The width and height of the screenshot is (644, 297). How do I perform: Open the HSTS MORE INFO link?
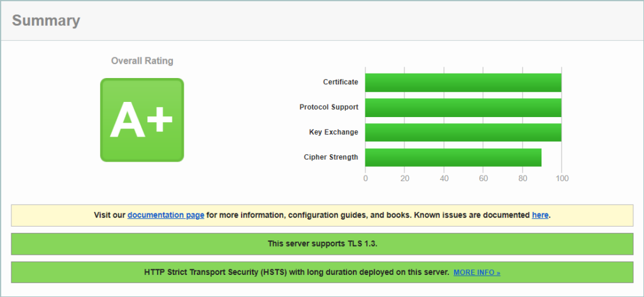(477, 272)
